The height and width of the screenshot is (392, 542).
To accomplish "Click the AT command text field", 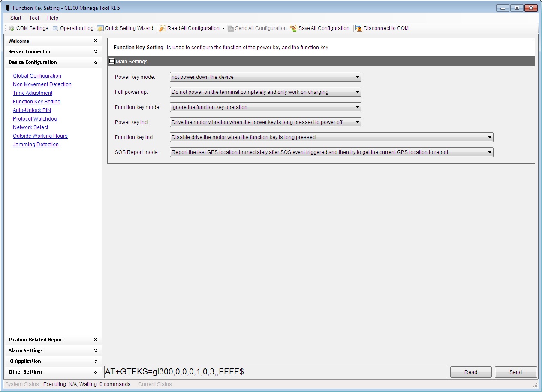I will [276, 372].
